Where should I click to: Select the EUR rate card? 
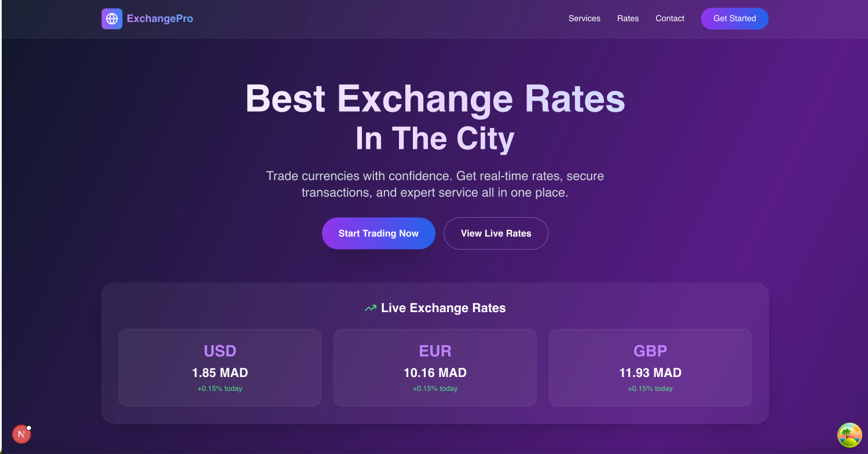pyautogui.click(x=435, y=368)
